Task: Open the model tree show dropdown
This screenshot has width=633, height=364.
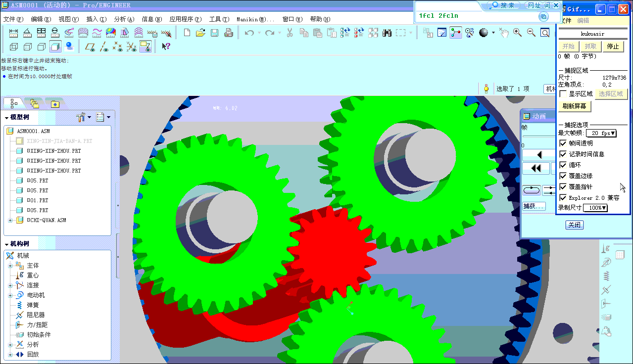Action: click(103, 117)
